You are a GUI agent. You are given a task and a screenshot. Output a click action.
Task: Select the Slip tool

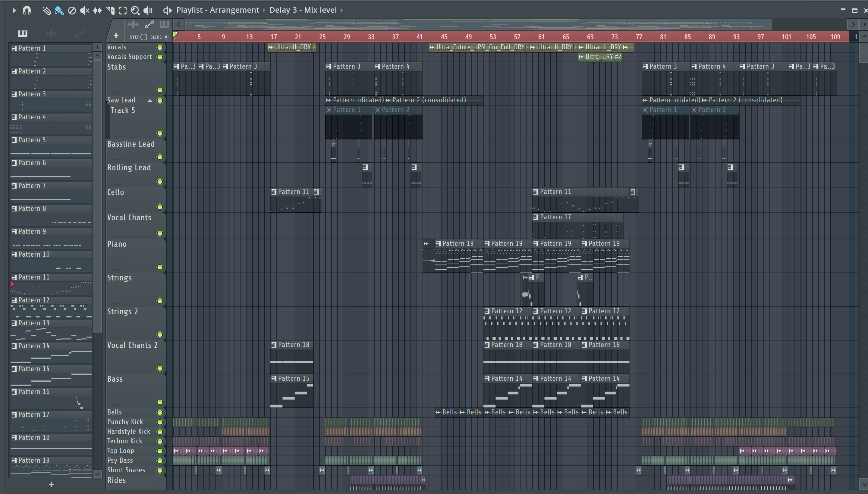pos(97,11)
